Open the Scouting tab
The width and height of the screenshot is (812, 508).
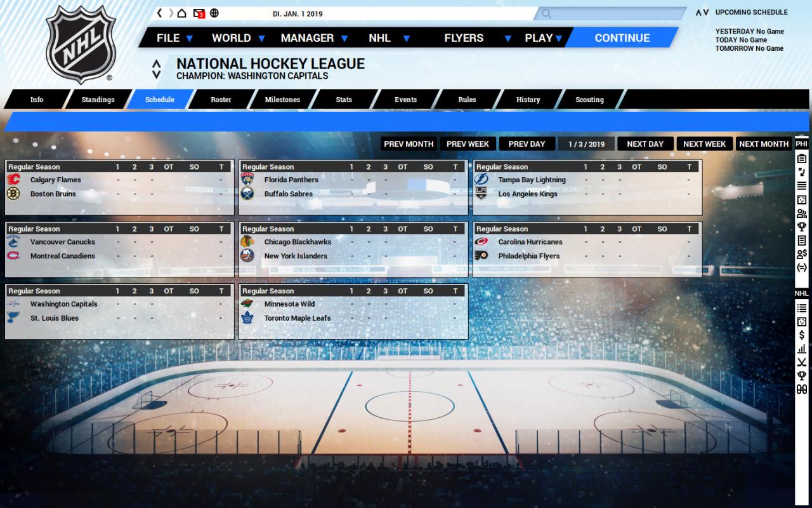pyautogui.click(x=589, y=100)
